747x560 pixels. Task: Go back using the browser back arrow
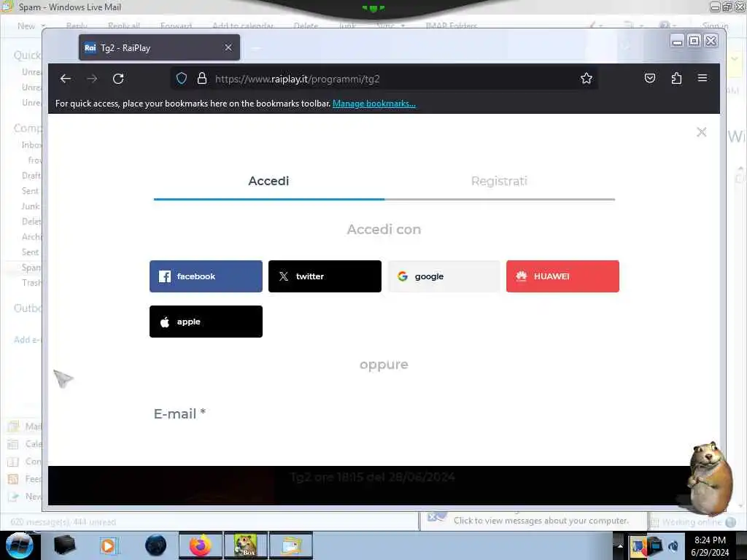[x=66, y=79]
